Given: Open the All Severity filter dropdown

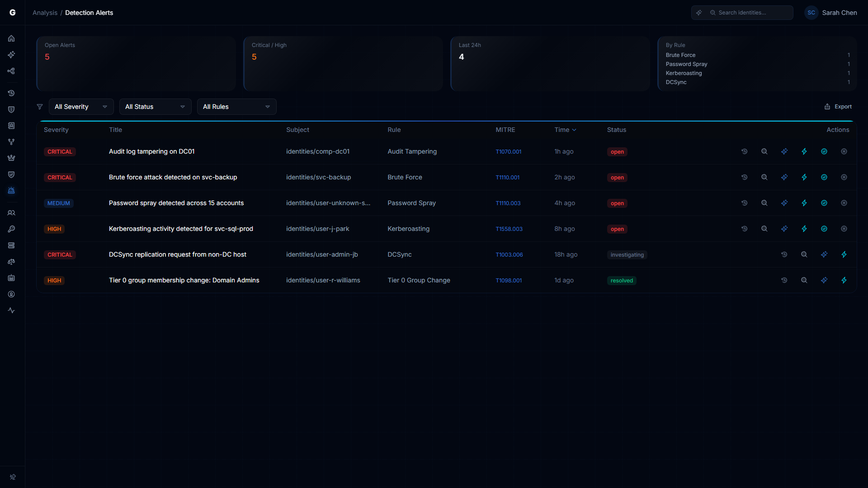Looking at the screenshot, I should pos(80,107).
